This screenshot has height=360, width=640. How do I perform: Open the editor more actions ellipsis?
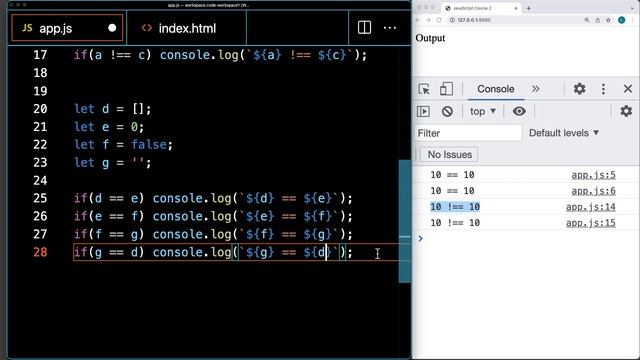coord(390,28)
